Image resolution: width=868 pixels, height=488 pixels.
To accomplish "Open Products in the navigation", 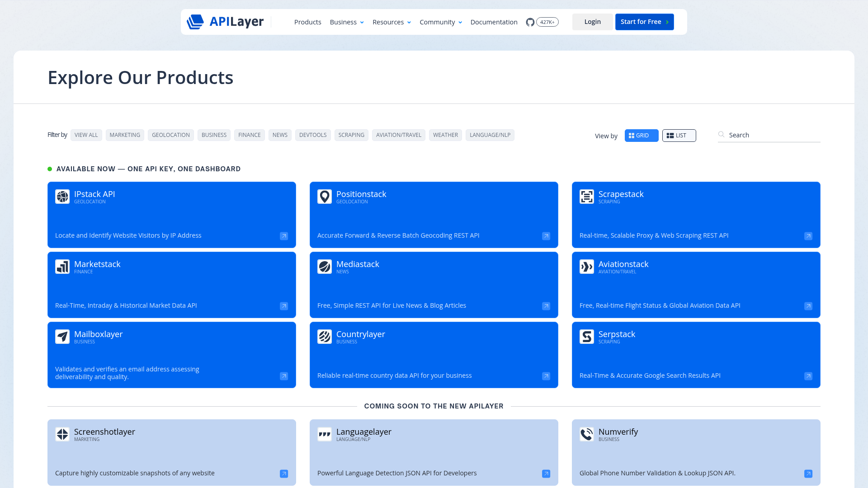I will [308, 22].
